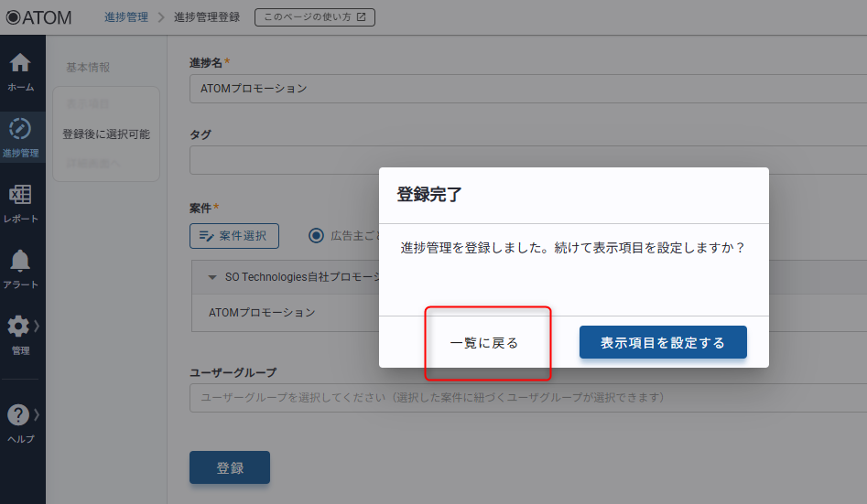Viewport: 867px width, 504px height.
Task: Click the 一覧に戻る button
Action: coord(484,343)
